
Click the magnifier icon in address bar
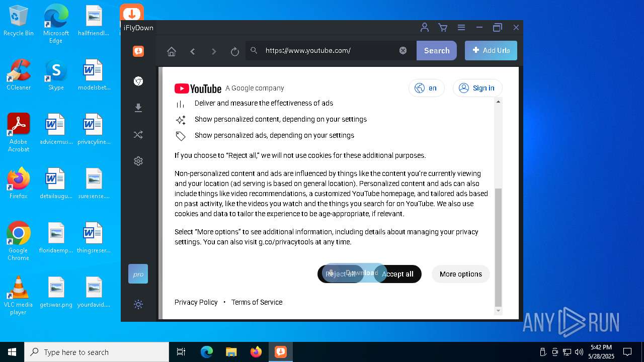(x=254, y=50)
